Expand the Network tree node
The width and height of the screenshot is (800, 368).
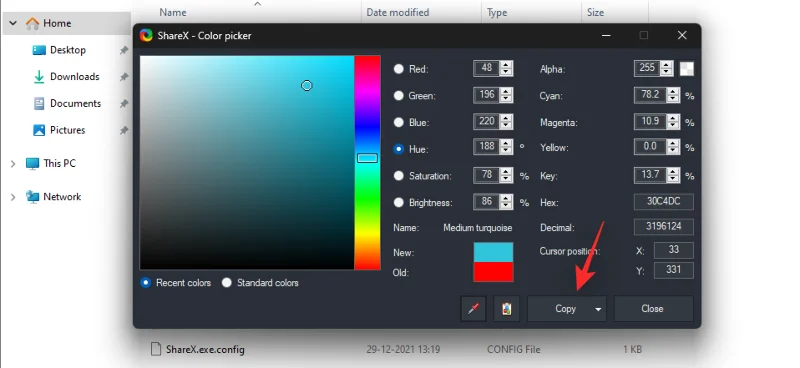coord(13,197)
